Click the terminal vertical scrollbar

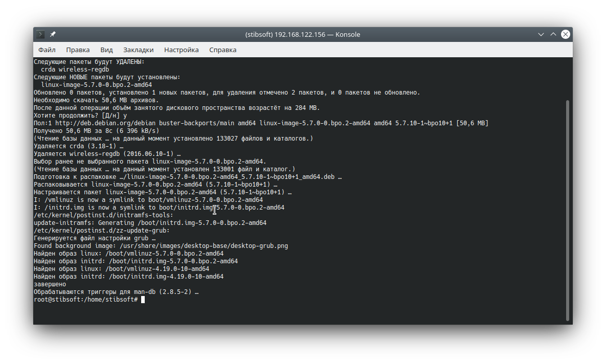[x=567, y=210]
